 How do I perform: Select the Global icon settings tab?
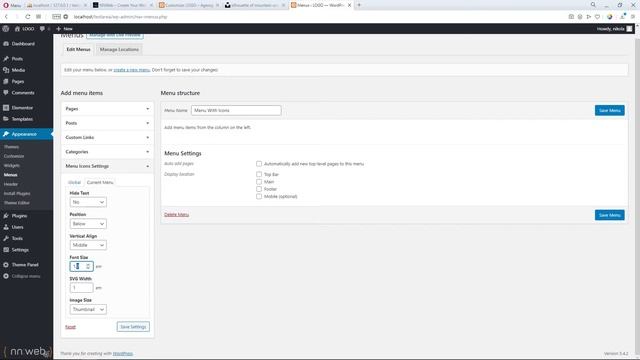[74, 182]
